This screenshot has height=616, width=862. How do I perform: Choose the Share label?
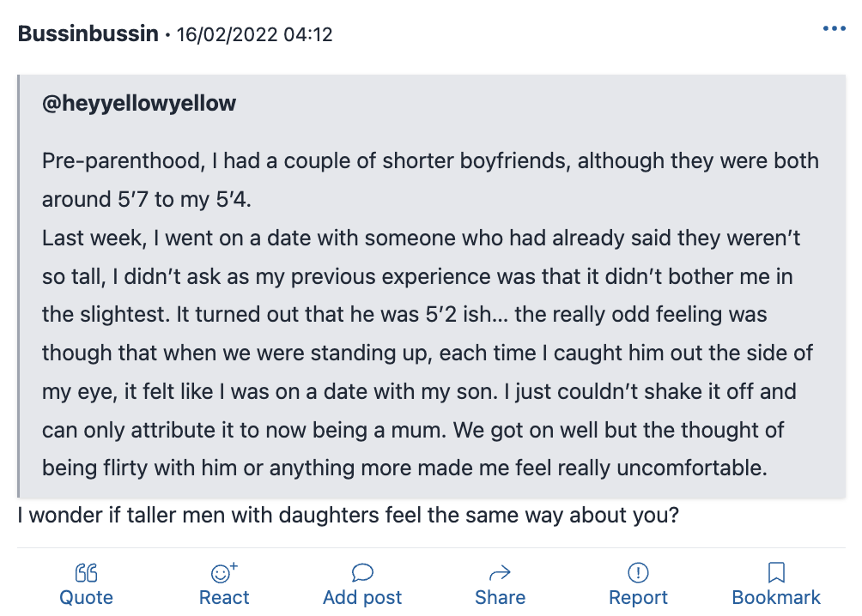pos(500,597)
